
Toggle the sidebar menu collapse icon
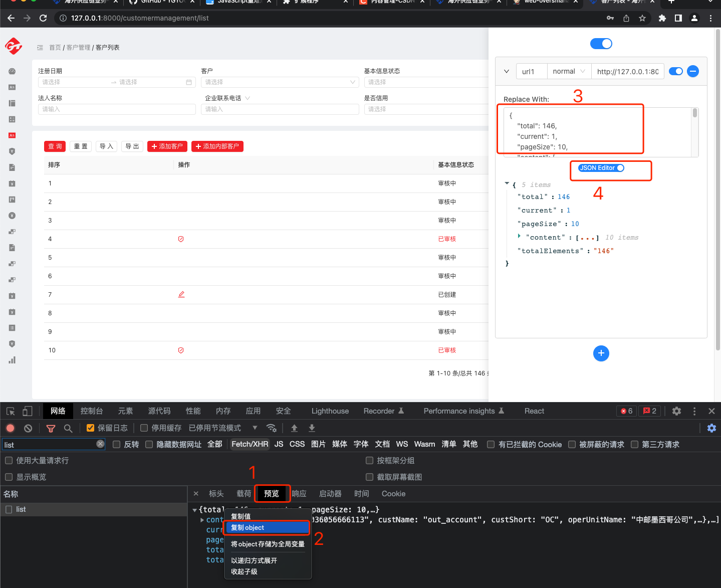tap(40, 48)
